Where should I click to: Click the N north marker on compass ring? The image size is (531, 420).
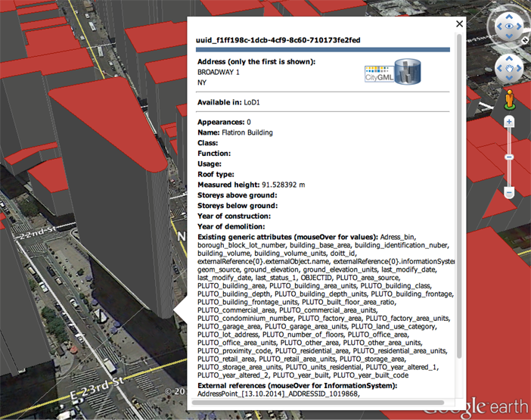tap(524, 40)
